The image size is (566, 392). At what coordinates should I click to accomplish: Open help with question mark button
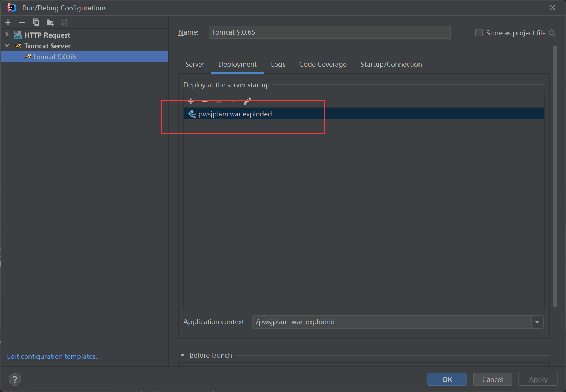[x=15, y=379]
